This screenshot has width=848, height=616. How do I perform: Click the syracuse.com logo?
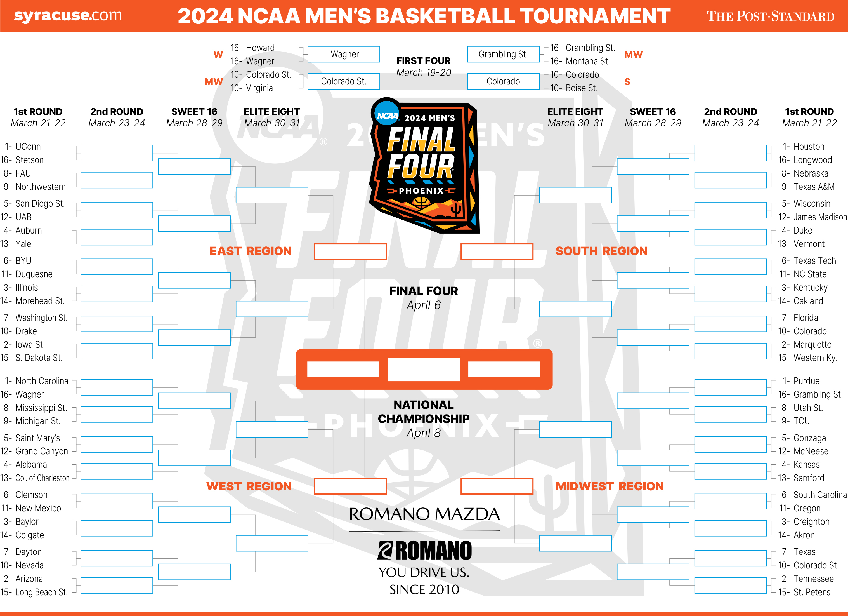click(68, 15)
